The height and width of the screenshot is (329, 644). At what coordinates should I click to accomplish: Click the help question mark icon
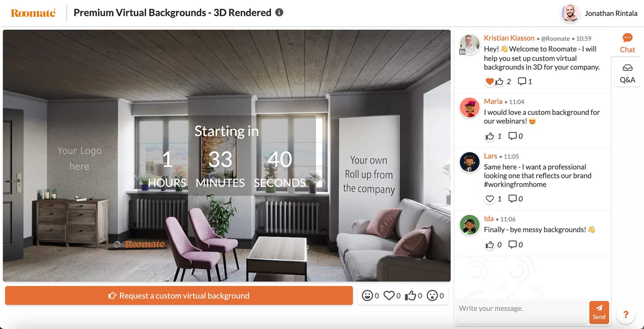(x=626, y=315)
